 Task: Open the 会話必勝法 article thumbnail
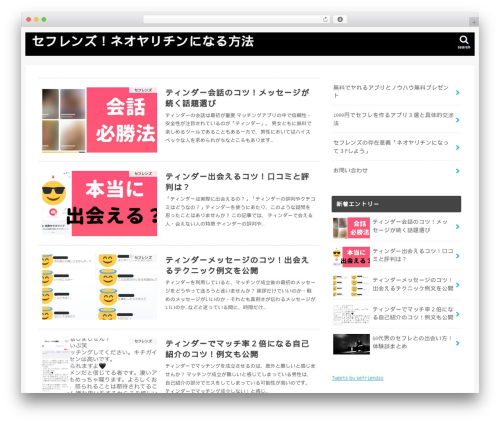99,120
